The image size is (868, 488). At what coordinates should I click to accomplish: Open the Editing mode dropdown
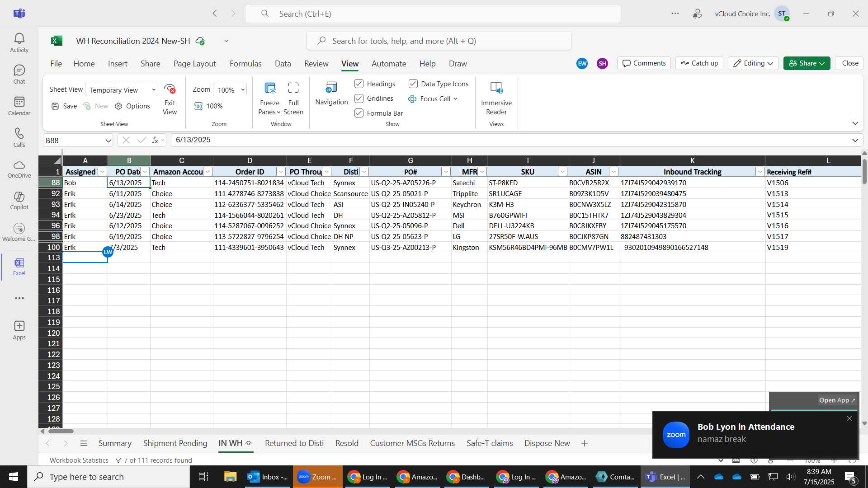753,63
